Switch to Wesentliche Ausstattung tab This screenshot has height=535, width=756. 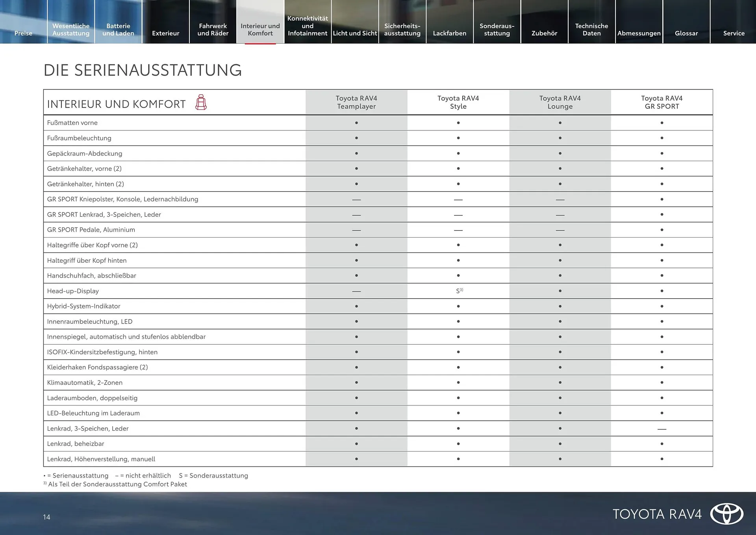[x=71, y=30]
